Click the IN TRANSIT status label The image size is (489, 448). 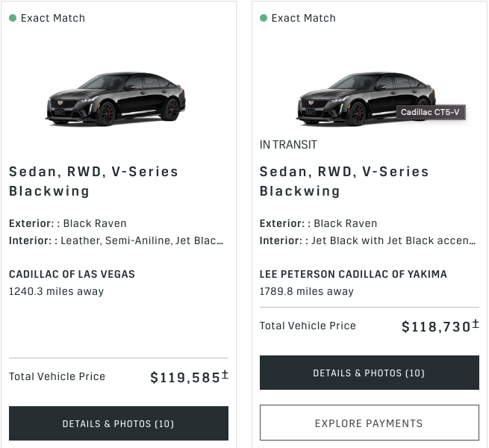[x=288, y=144]
